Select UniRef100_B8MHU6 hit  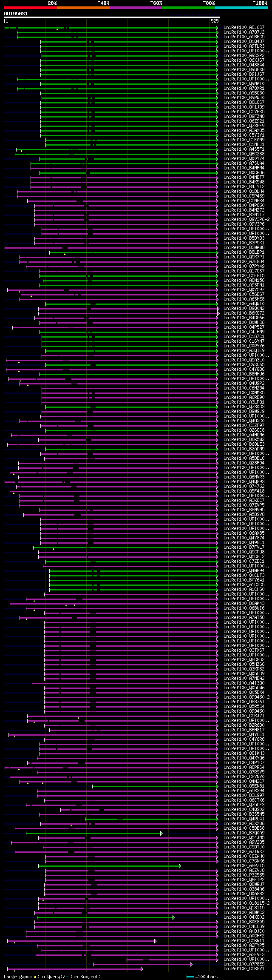point(244,374)
